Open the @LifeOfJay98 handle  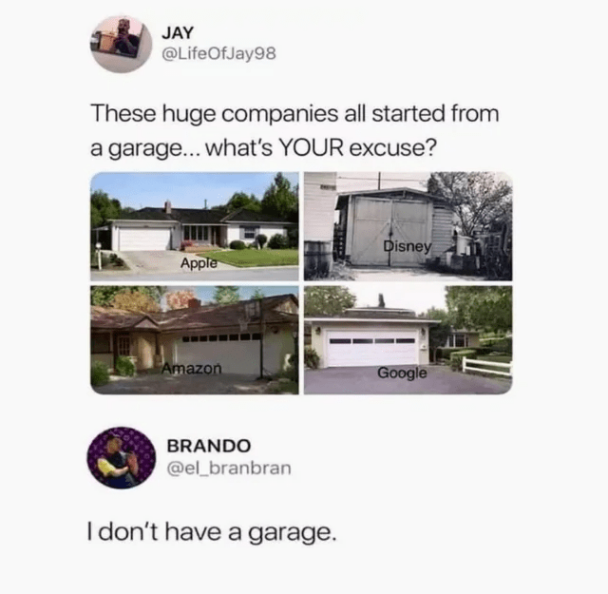coord(219,54)
